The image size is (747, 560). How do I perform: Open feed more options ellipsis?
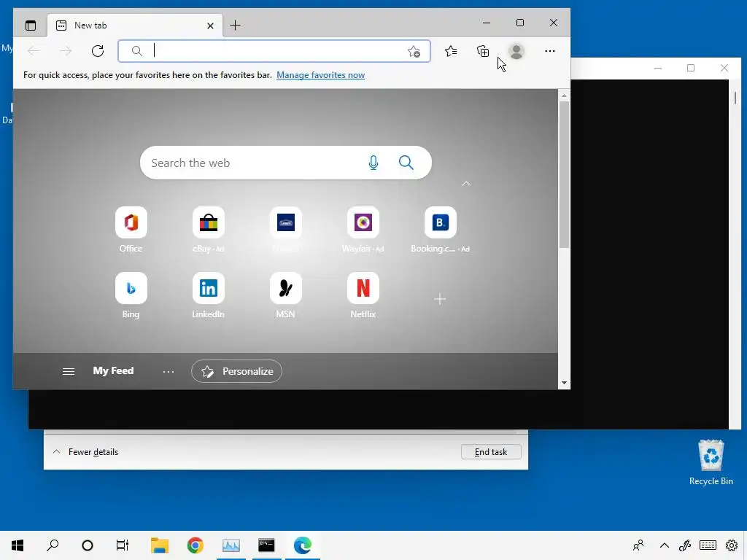[x=169, y=371]
